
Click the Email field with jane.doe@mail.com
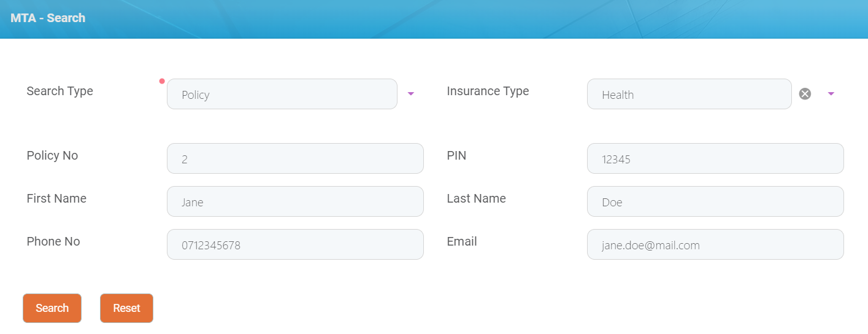pos(715,244)
